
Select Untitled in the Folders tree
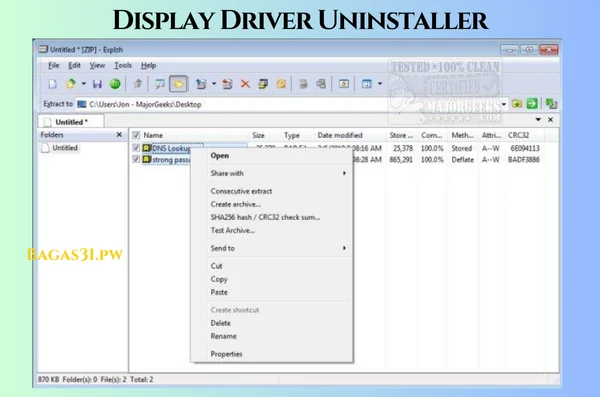[65, 148]
